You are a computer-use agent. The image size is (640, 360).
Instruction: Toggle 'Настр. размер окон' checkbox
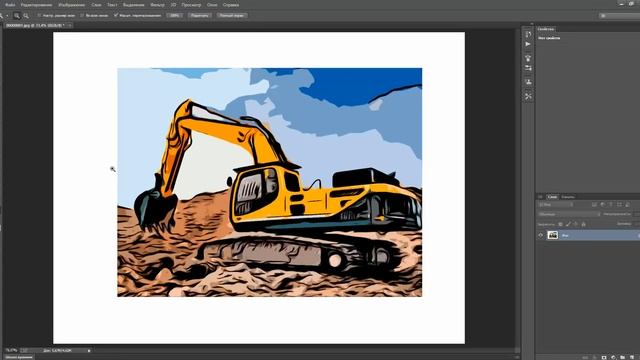(40, 16)
